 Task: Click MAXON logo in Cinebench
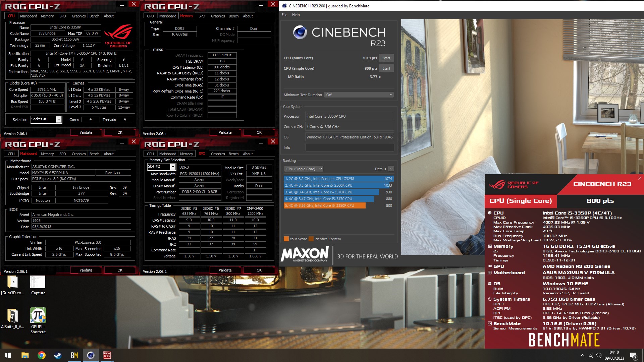[x=305, y=254]
